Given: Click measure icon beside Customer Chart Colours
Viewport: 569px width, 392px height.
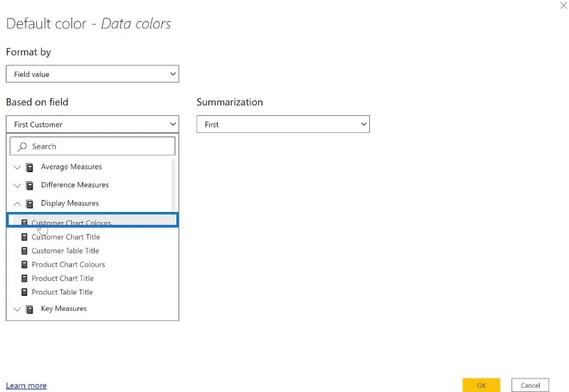Looking at the screenshot, I should [x=24, y=223].
